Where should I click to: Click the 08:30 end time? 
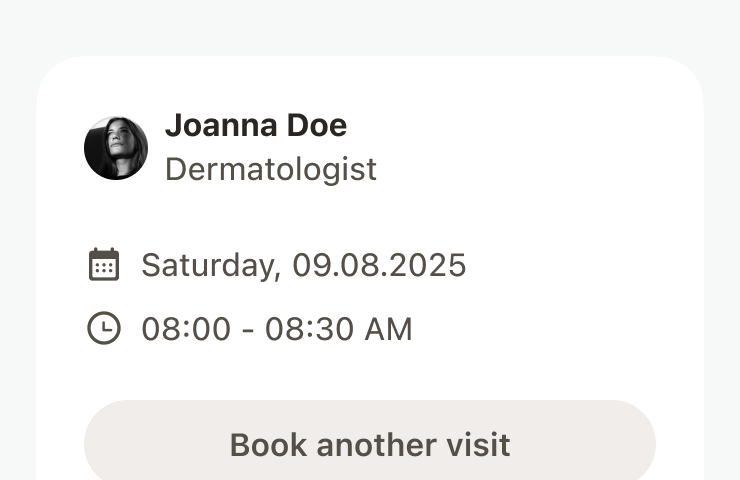pyautogui.click(x=311, y=328)
